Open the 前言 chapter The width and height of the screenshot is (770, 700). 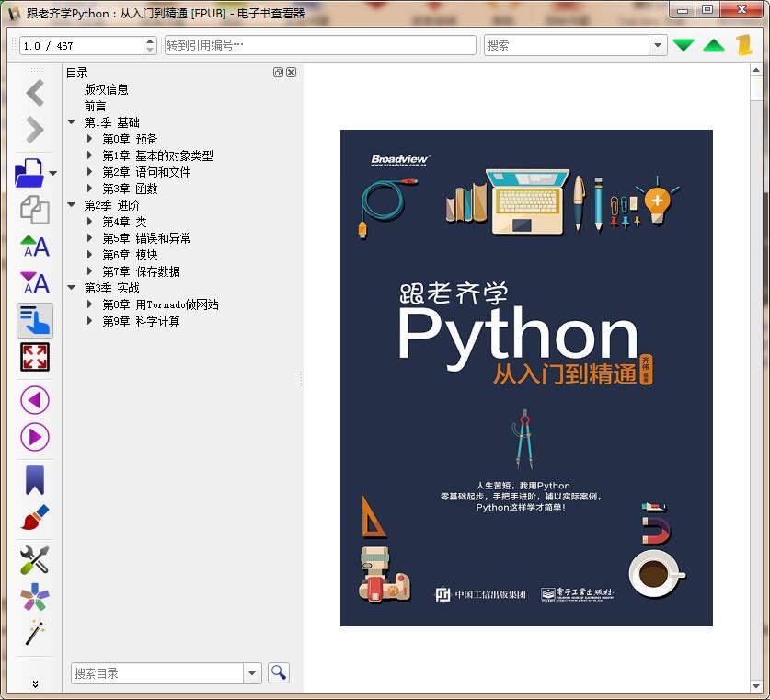95,105
